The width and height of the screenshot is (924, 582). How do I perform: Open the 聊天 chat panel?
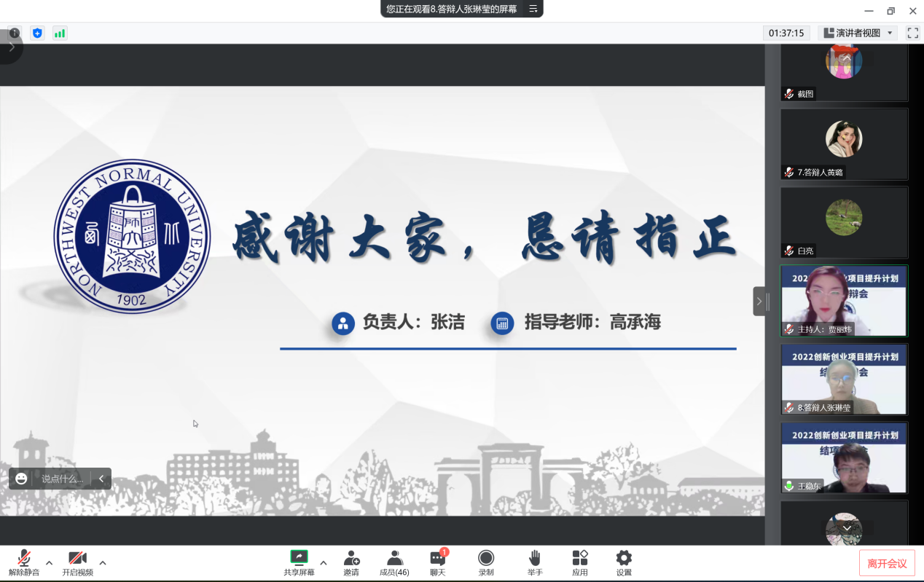click(x=438, y=563)
